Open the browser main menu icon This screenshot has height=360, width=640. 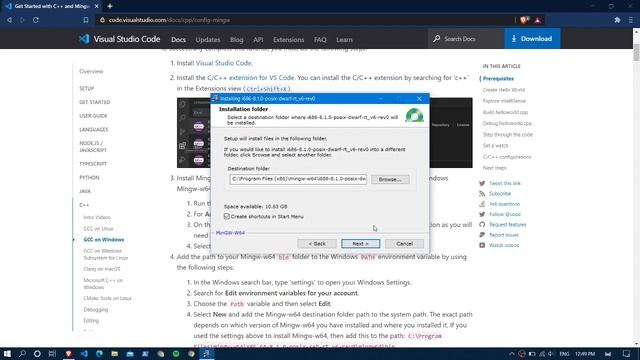[x=631, y=20]
